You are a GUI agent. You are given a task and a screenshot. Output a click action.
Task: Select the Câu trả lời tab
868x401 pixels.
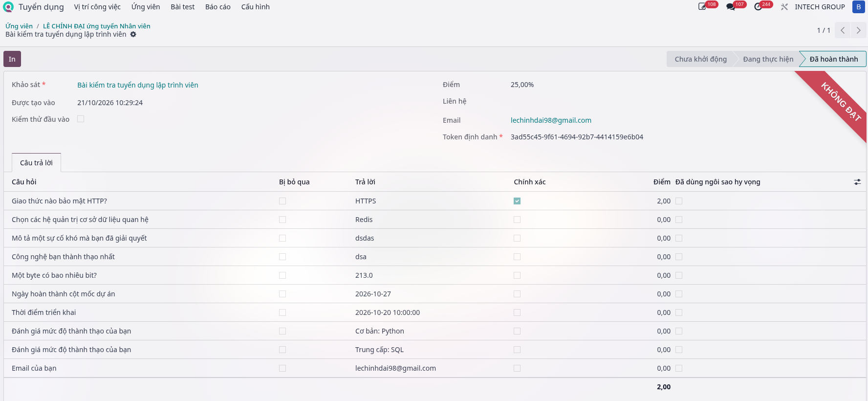pos(36,163)
